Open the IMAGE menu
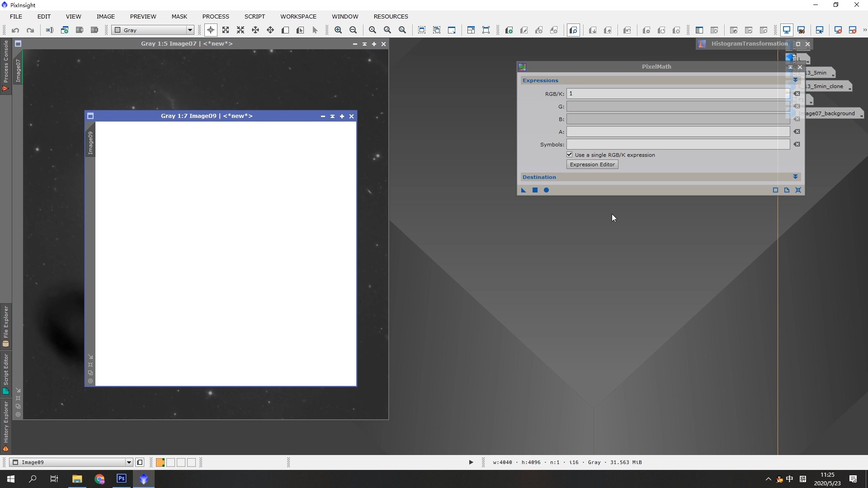868x488 pixels. (105, 16)
